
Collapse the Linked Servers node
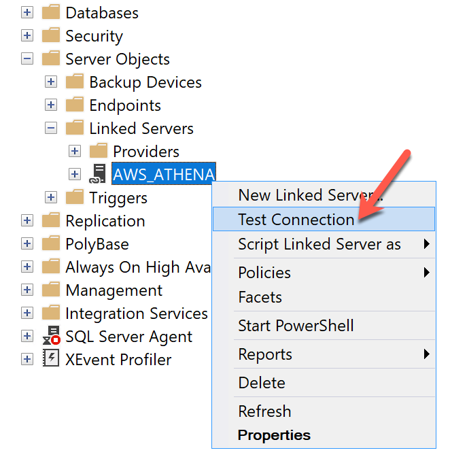tap(51, 129)
